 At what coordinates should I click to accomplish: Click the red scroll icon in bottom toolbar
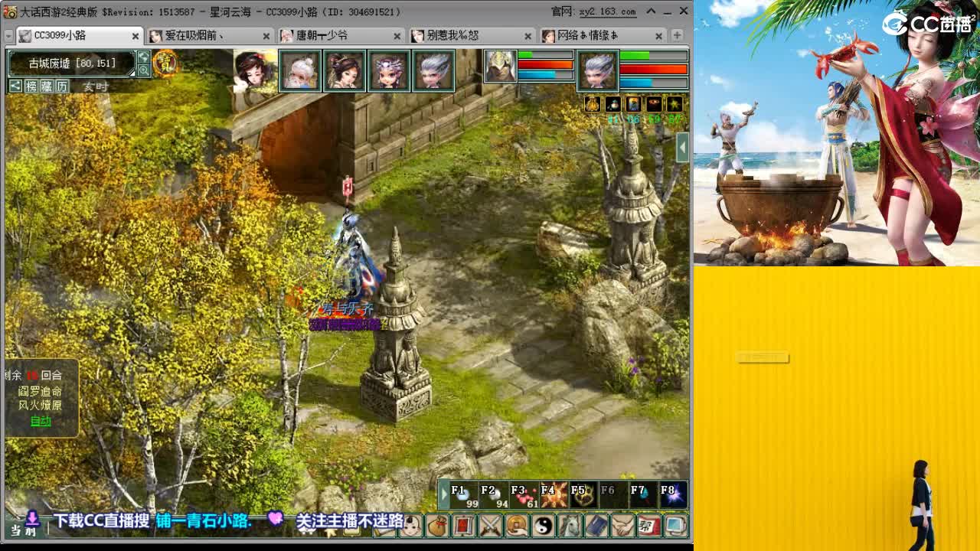pyautogui.click(x=465, y=526)
